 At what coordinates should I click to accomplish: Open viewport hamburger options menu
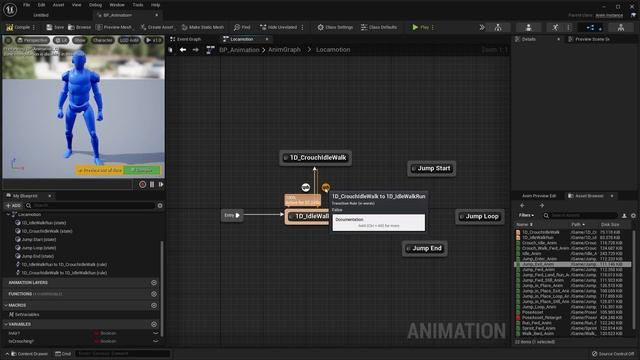point(8,40)
